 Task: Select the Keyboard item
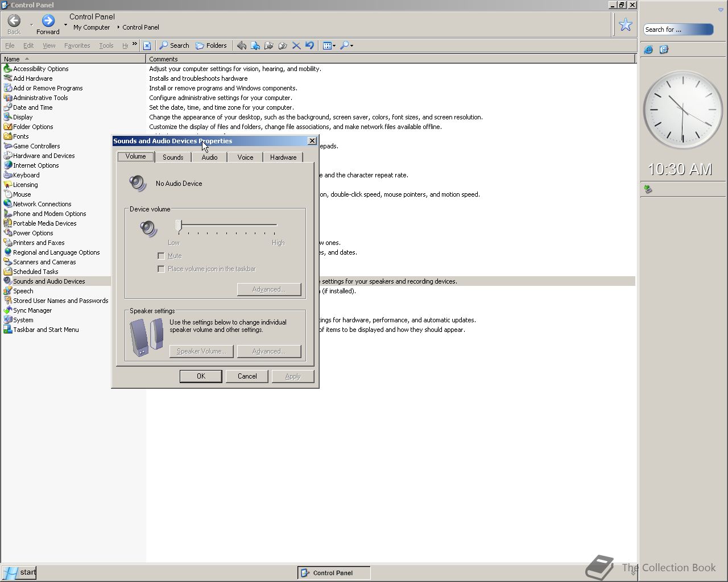22,175
